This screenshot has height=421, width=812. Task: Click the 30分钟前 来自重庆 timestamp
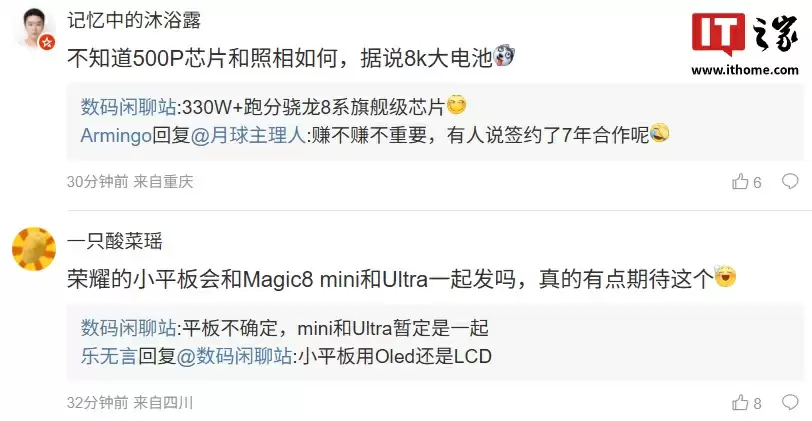pyautogui.click(x=130, y=182)
